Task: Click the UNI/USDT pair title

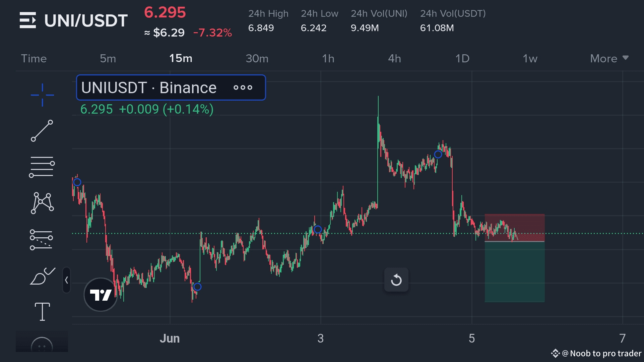Action: tap(86, 21)
